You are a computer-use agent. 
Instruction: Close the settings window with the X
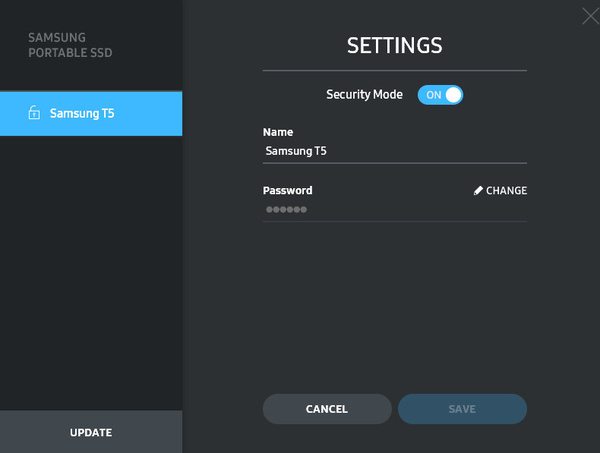pyautogui.click(x=590, y=15)
